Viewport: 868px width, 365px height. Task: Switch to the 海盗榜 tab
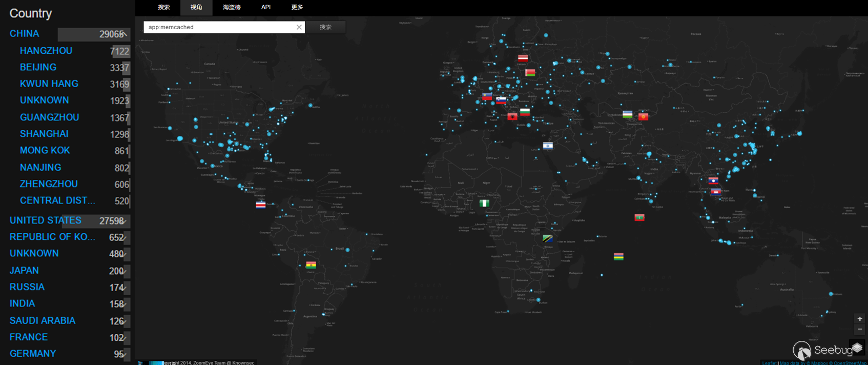click(232, 7)
